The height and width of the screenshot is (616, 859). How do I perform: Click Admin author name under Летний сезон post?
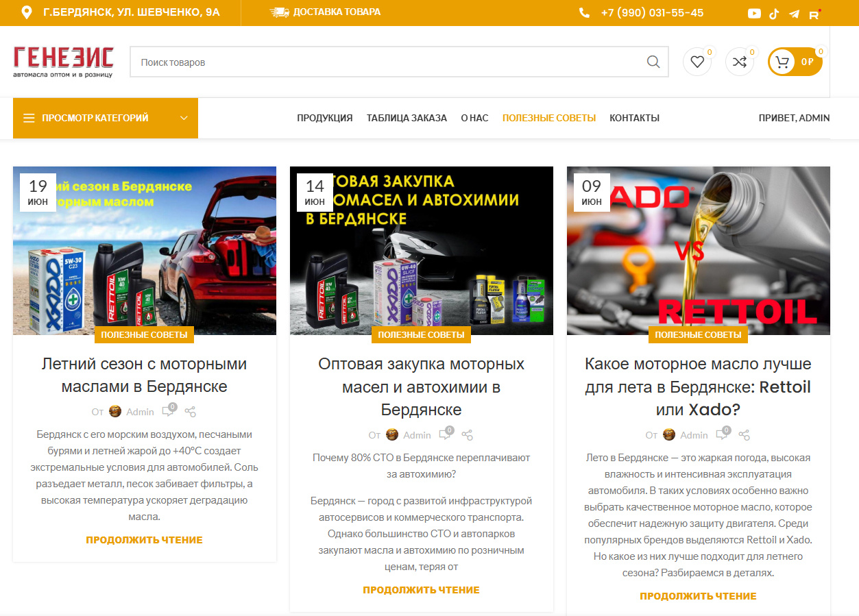pyautogui.click(x=141, y=412)
